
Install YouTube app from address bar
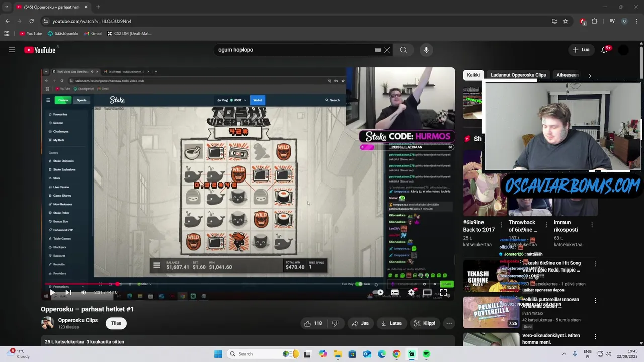click(x=554, y=21)
